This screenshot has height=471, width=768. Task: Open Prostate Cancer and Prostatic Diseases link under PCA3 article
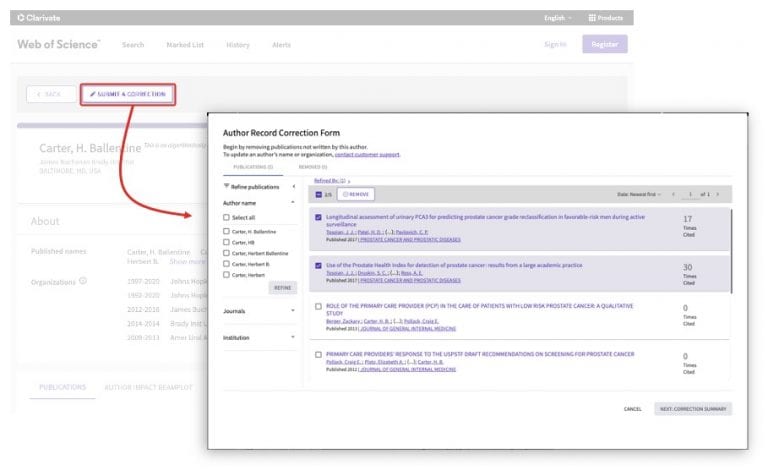pyautogui.click(x=410, y=239)
